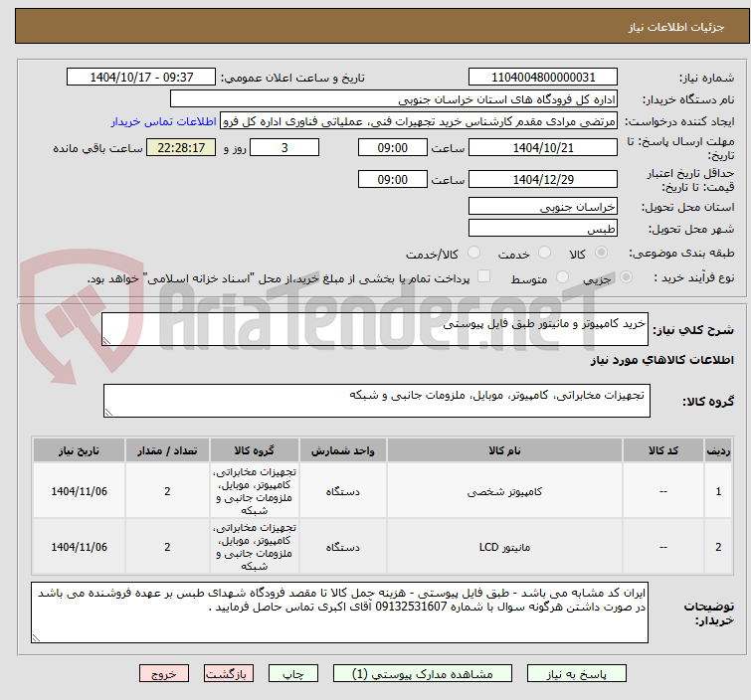Click the need number field 1104004800000031
Screen dimensions: 751x700
click(x=543, y=78)
